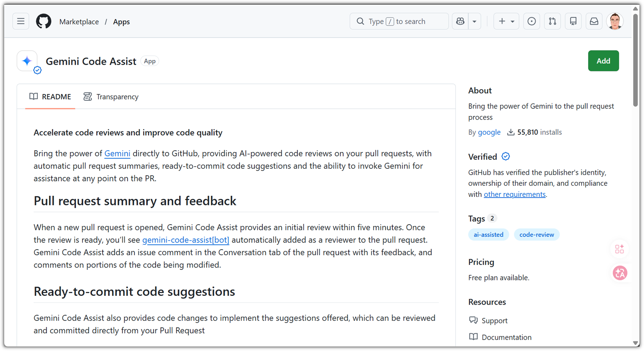Open the Issues icon in header
Viewport: 644px width, 351px height.
click(x=531, y=22)
